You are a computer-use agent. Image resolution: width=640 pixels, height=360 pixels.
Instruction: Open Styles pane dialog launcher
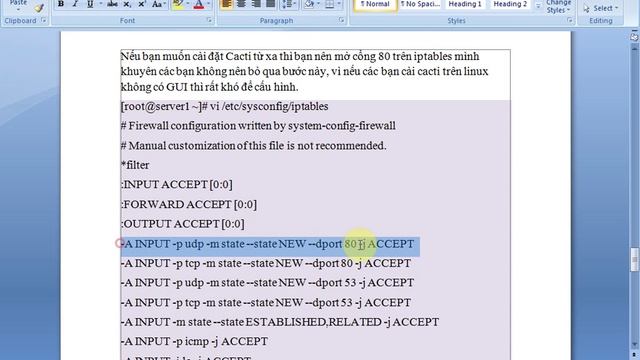click(569, 20)
